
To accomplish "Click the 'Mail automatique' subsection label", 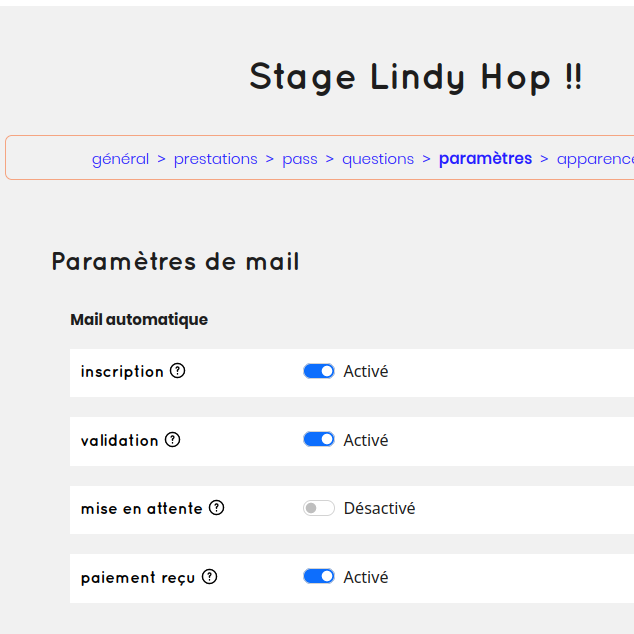I will click(139, 320).
